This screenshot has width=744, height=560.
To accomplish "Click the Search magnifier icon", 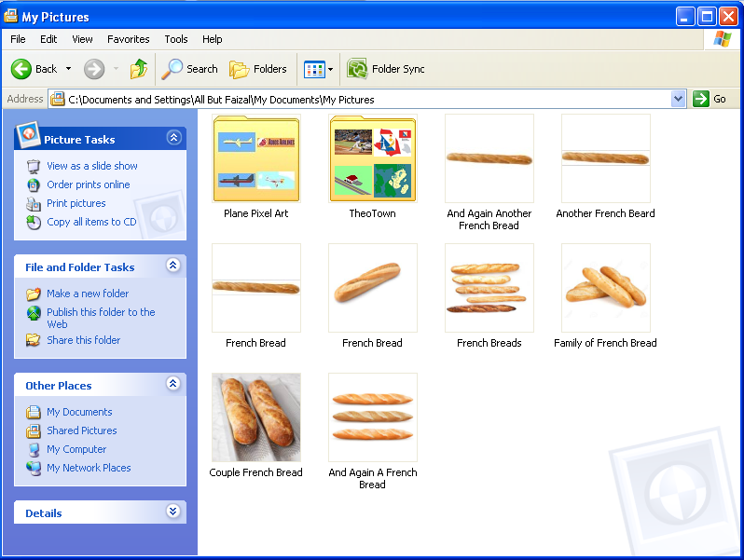I will [x=172, y=69].
